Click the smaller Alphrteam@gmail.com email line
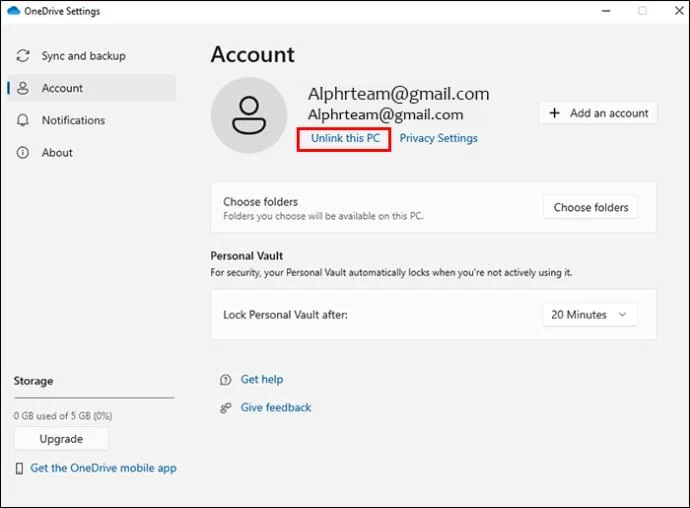The image size is (690, 508). coord(385,115)
